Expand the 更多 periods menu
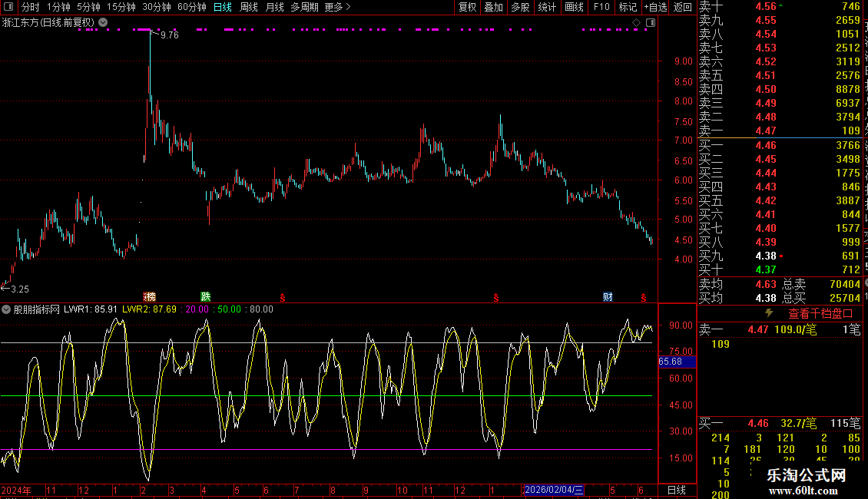The image size is (868, 499). click(x=338, y=7)
